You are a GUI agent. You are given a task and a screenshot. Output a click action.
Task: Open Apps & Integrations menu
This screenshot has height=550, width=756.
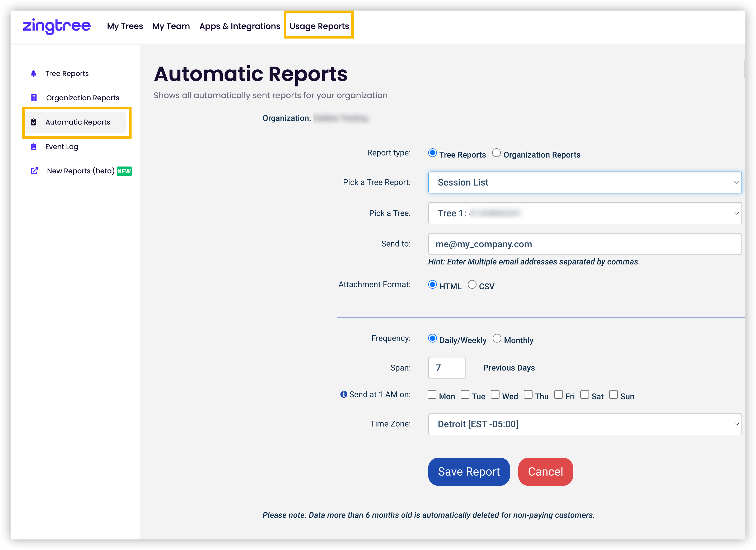[240, 26]
